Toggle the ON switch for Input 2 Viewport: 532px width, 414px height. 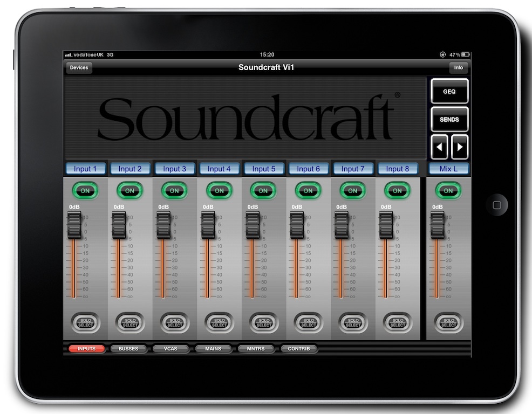point(130,190)
